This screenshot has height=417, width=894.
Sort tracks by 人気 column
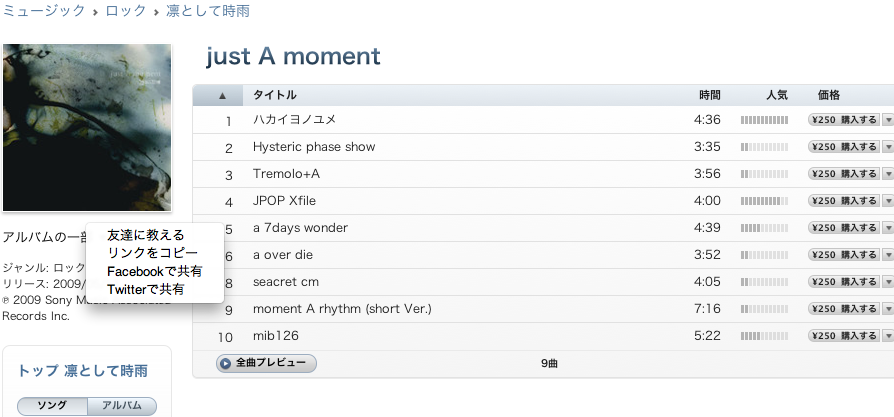pos(776,95)
